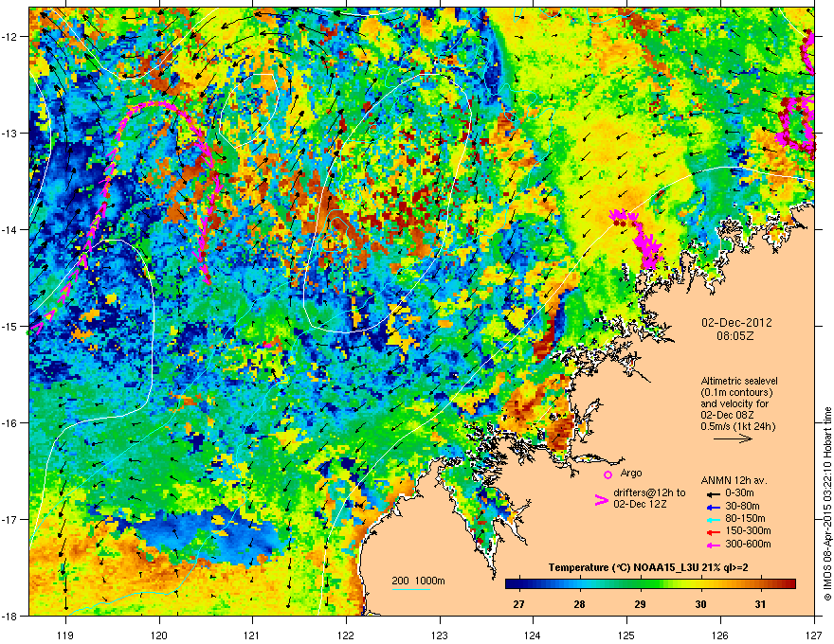Click the '150-300m' depth label

[748, 530]
